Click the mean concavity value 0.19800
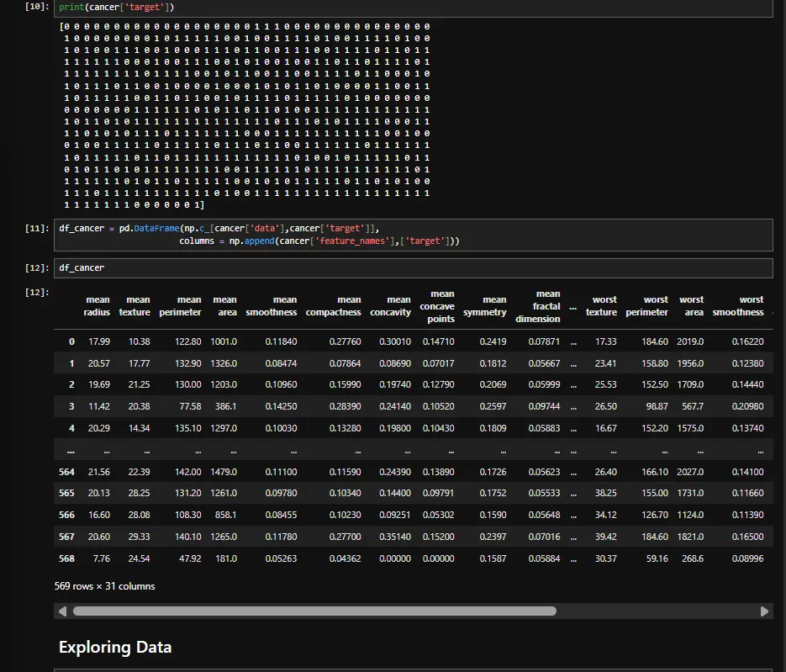 395,428
